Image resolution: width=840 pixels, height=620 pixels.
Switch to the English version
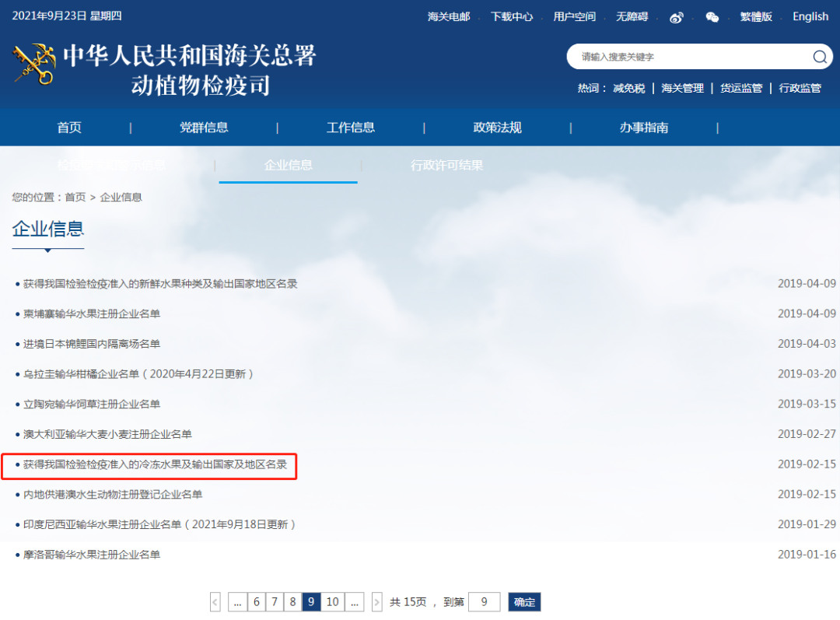point(810,16)
